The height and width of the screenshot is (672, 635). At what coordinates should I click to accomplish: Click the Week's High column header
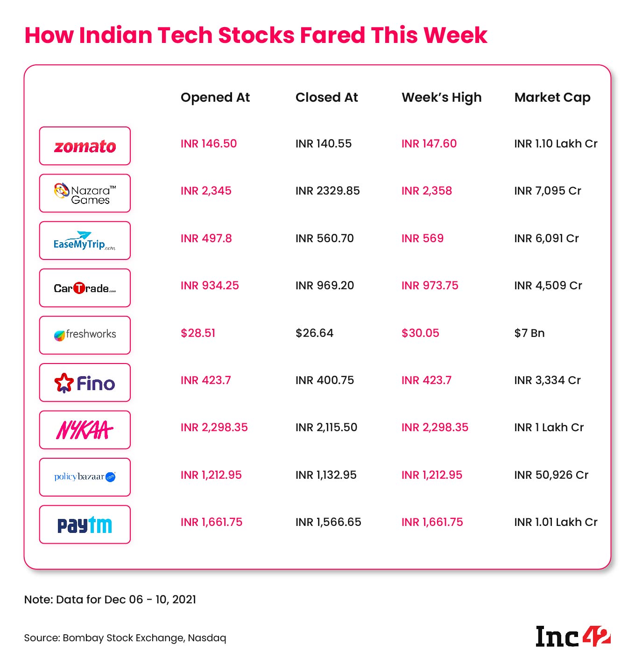click(x=441, y=98)
